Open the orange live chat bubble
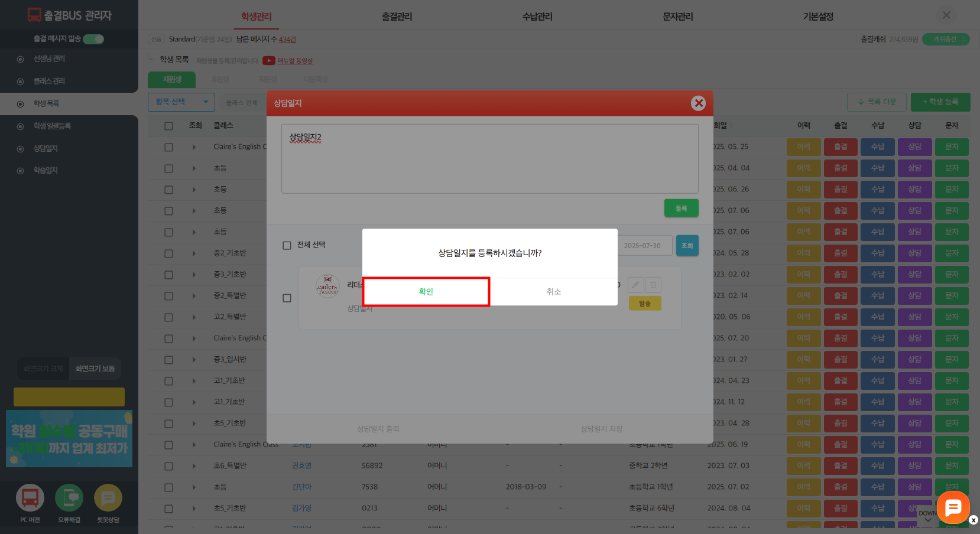The image size is (980, 534). pos(953,507)
